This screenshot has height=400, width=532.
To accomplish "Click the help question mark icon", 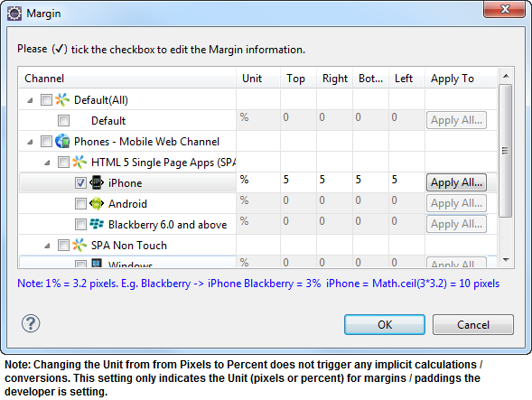I will tap(31, 323).
